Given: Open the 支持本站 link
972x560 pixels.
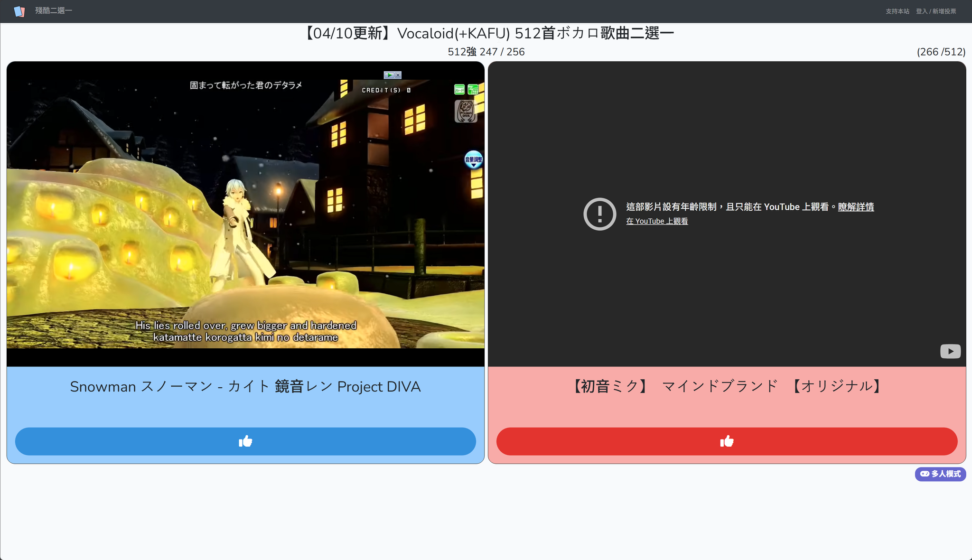Looking at the screenshot, I should coord(897,11).
